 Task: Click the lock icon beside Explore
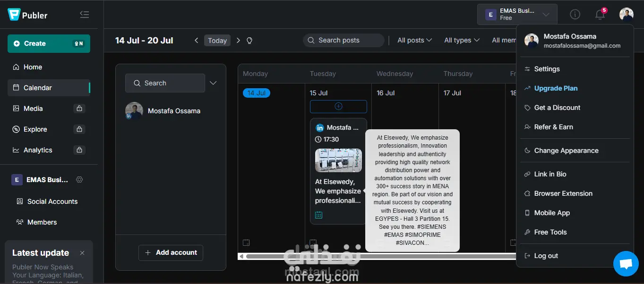[x=79, y=129]
